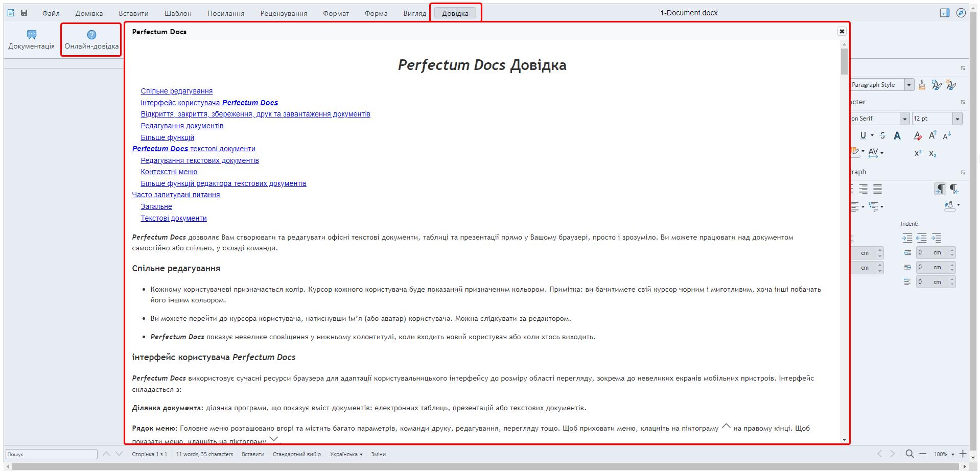Toggle right-to-left paragraph direction
980x472 pixels.
954,189
